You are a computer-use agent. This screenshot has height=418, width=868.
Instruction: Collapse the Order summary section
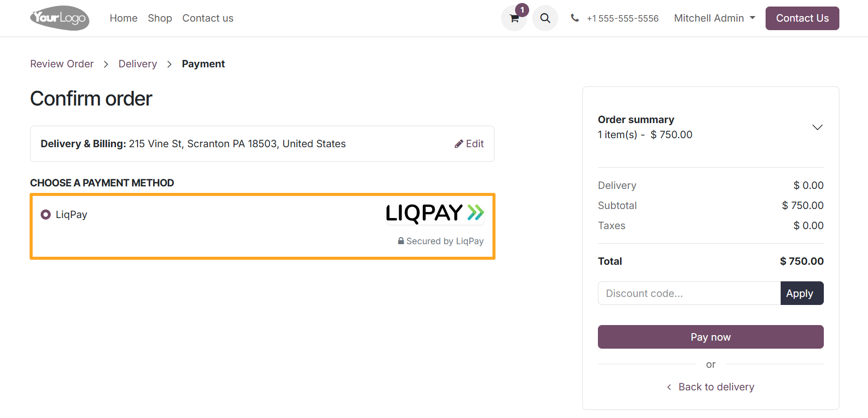817,127
